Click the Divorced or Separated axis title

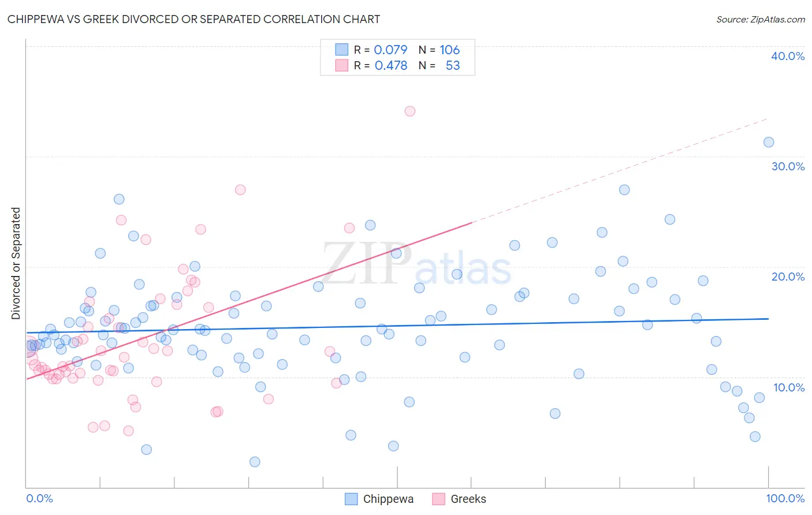tap(16, 263)
